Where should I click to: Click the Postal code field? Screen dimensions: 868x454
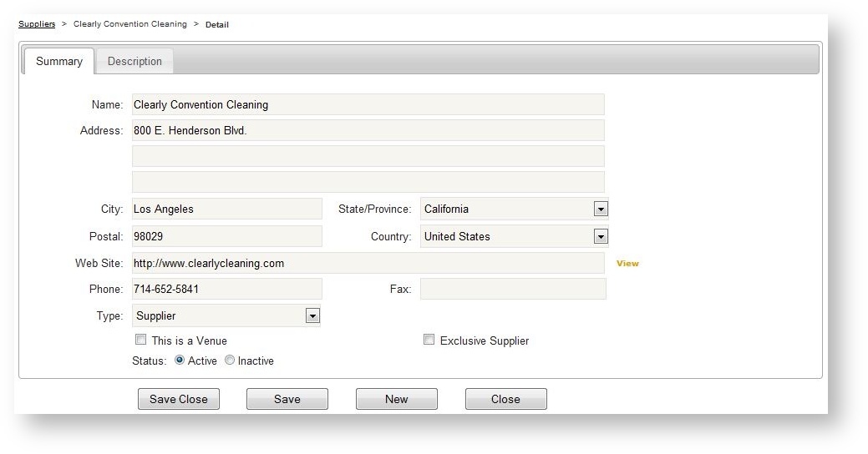pyautogui.click(x=226, y=236)
